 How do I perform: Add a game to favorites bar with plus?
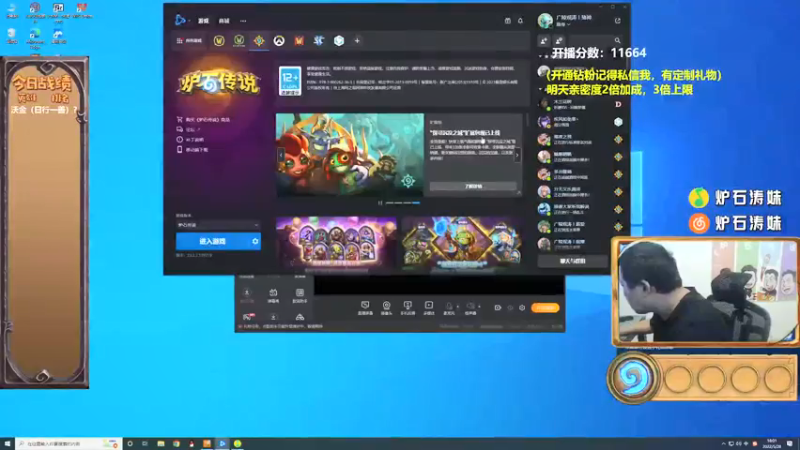point(357,41)
